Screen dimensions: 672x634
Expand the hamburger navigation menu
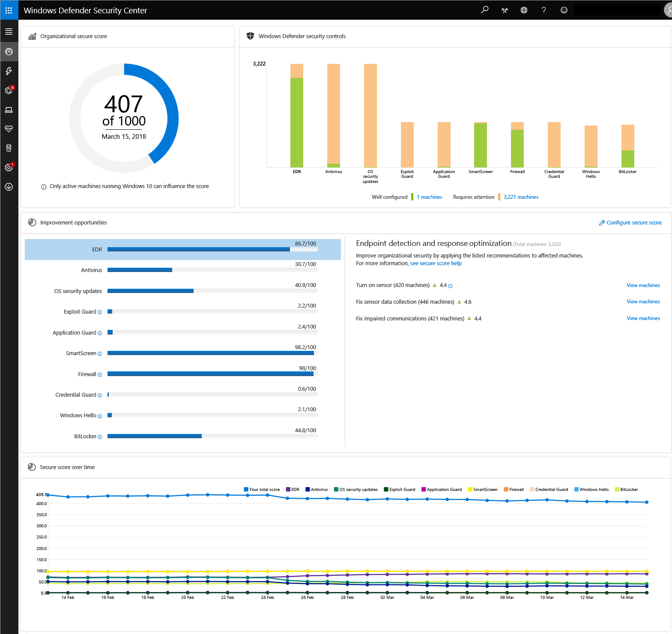(x=9, y=32)
